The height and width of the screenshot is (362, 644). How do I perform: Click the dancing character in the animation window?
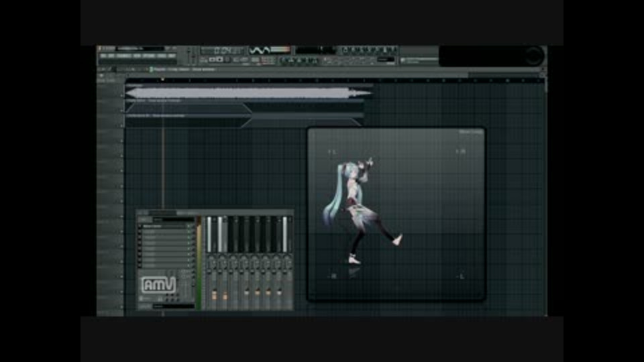[362, 211]
